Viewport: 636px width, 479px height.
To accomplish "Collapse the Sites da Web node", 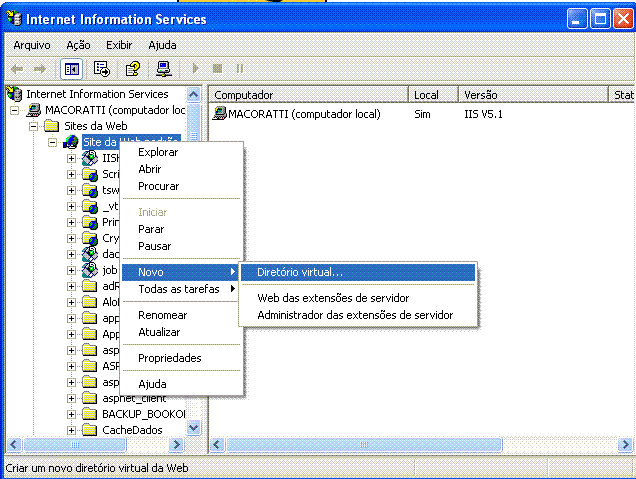I will (34, 127).
